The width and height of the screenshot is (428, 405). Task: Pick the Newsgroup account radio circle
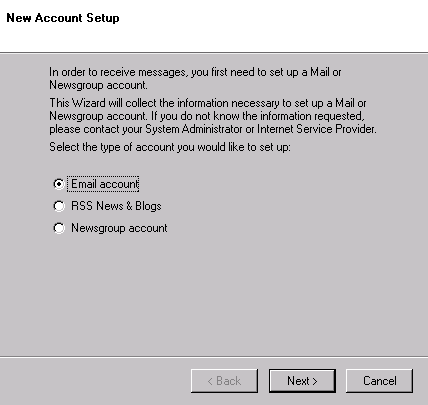click(x=59, y=228)
